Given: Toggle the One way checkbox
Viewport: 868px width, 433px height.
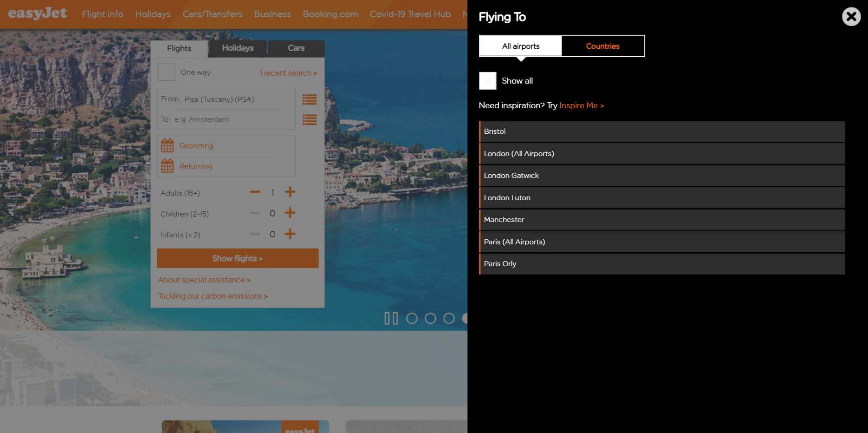Looking at the screenshot, I should pyautogui.click(x=166, y=72).
